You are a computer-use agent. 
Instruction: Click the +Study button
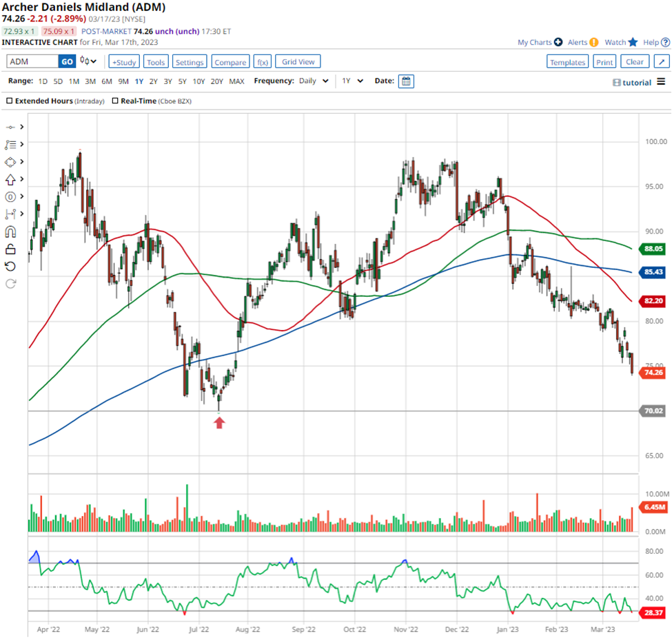pos(124,62)
